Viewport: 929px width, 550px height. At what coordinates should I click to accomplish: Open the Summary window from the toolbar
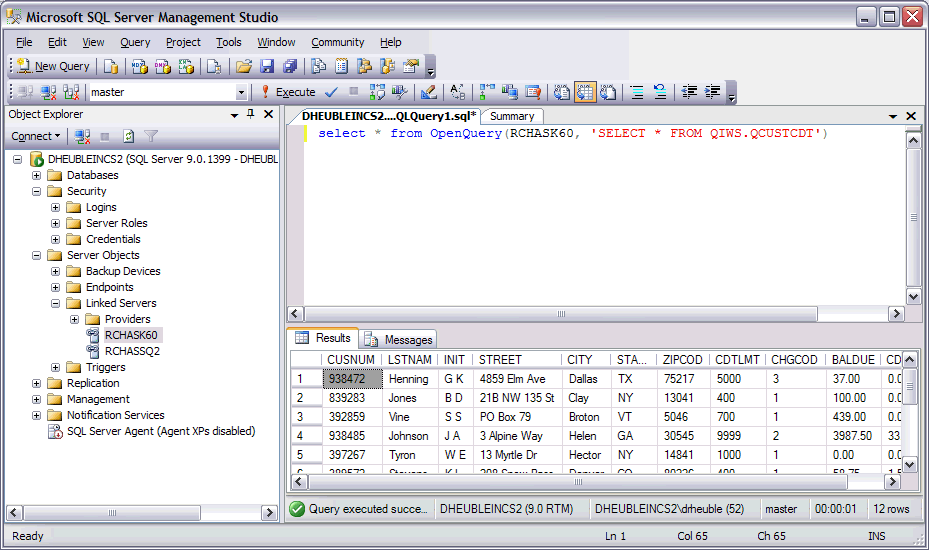pos(342,66)
